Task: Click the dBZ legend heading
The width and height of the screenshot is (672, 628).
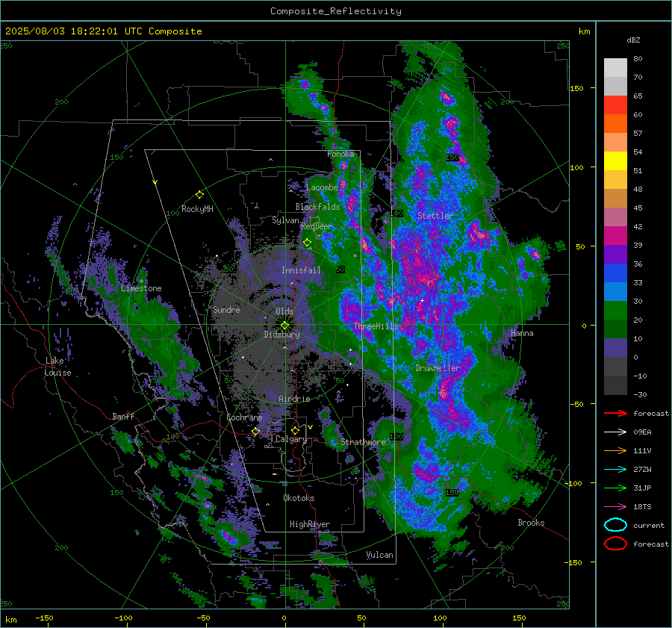Action: click(633, 40)
